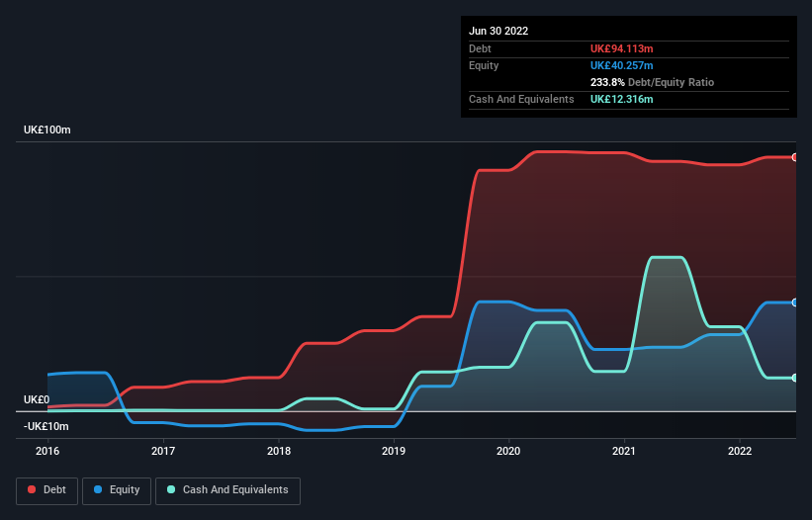Click the 2021 axis label
The width and height of the screenshot is (812, 520).
click(x=624, y=451)
